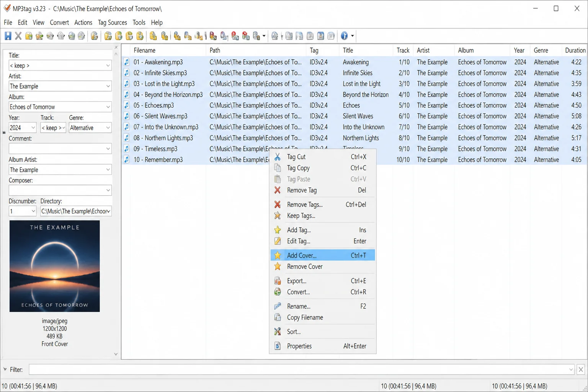Open the Convert menu
Screen dimensions: 588x392
tap(59, 23)
